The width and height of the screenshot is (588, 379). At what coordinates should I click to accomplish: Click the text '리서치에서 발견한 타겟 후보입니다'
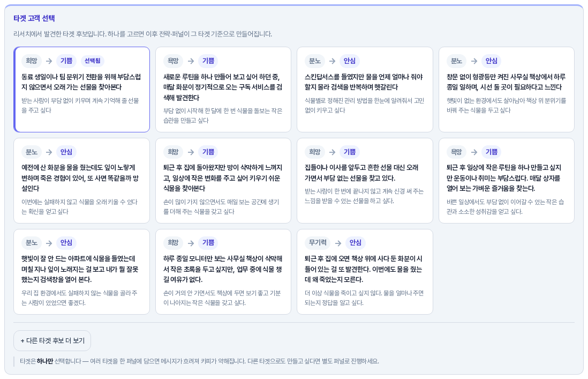[59, 34]
